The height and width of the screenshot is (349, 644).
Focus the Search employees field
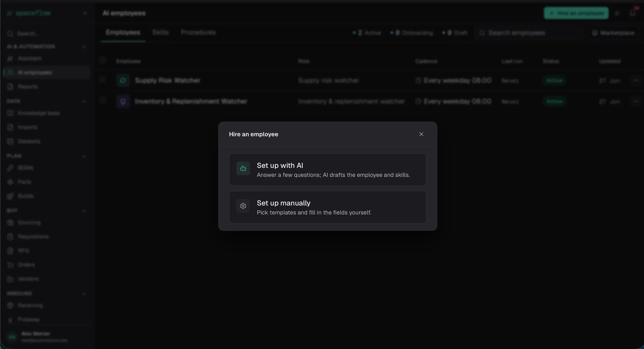point(529,33)
